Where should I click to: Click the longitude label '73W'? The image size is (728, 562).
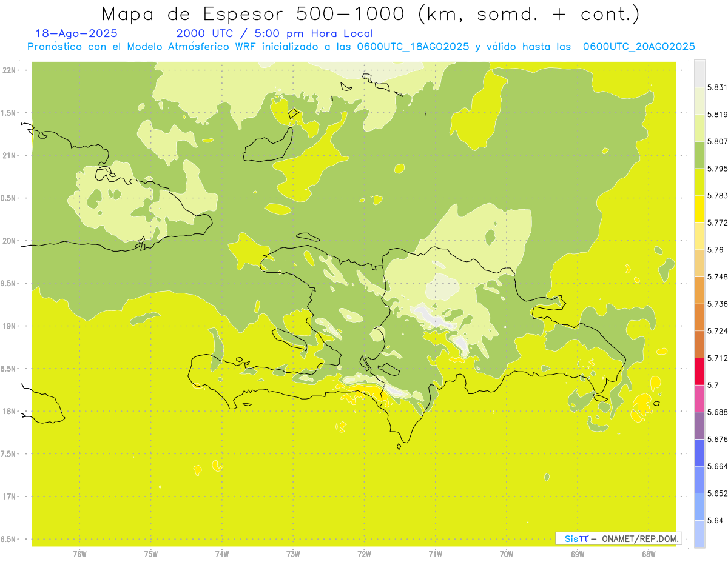pos(293,554)
